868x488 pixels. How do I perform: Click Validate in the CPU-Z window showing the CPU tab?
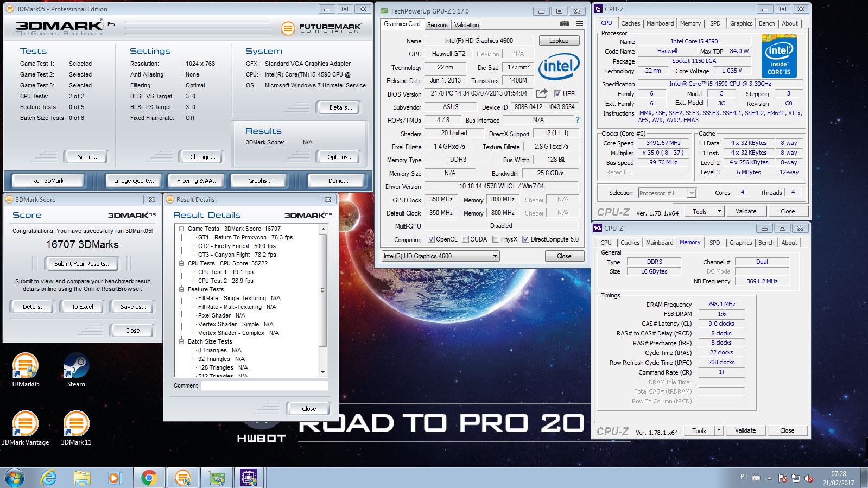tap(746, 211)
